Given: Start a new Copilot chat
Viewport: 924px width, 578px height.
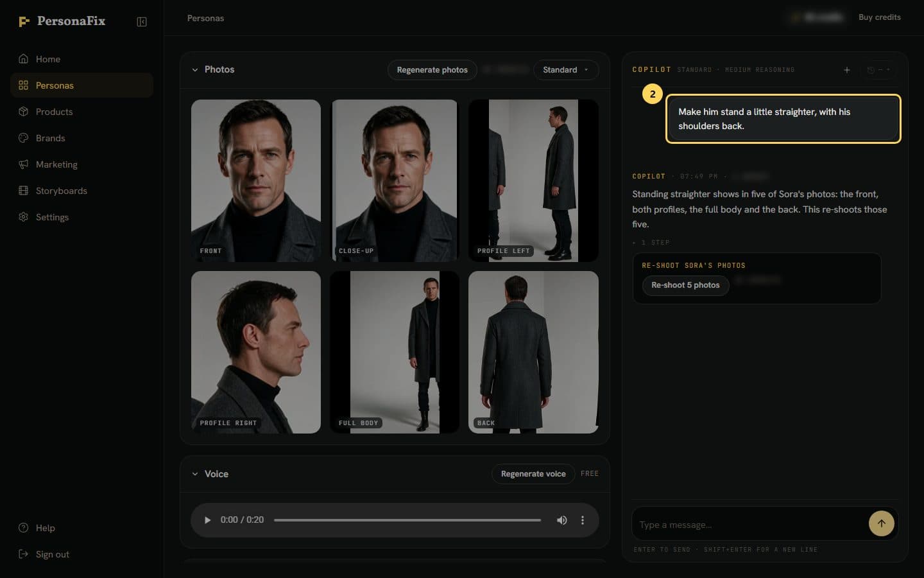Looking at the screenshot, I should coord(847,70).
